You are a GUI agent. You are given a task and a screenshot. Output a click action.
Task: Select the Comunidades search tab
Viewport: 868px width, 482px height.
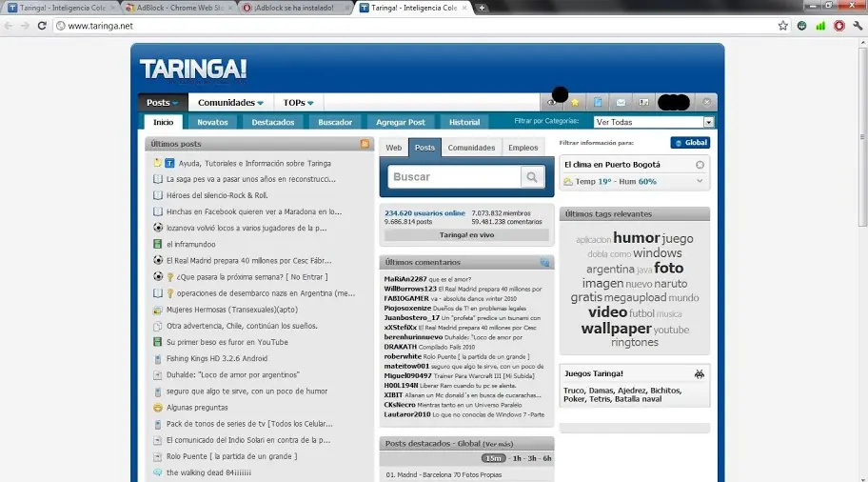472,148
